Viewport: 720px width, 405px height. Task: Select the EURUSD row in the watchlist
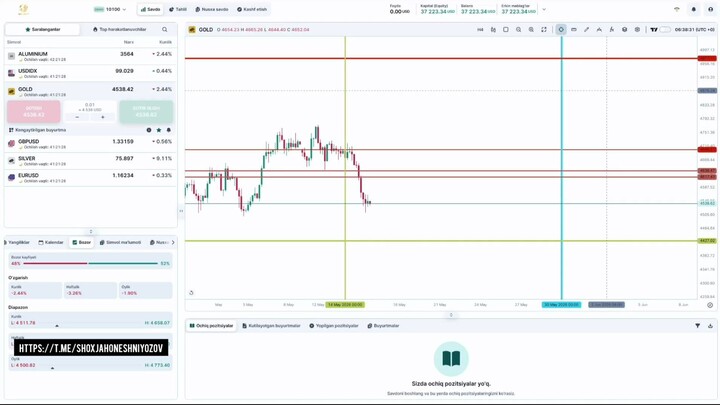click(x=90, y=178)
